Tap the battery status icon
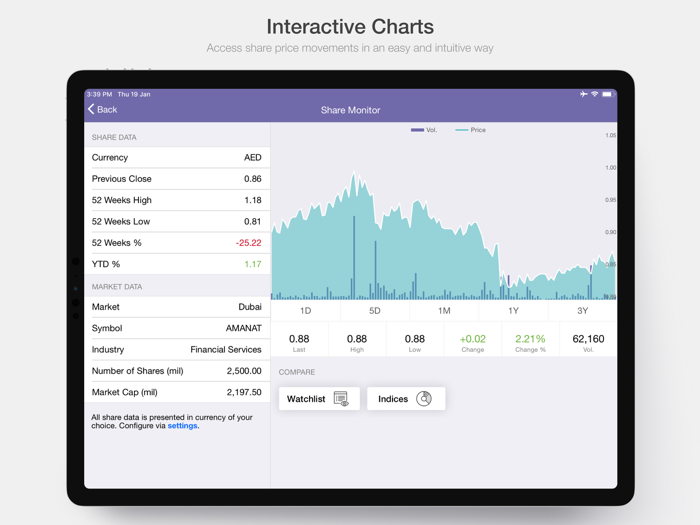The image size is (700, 525). [608, 94]
